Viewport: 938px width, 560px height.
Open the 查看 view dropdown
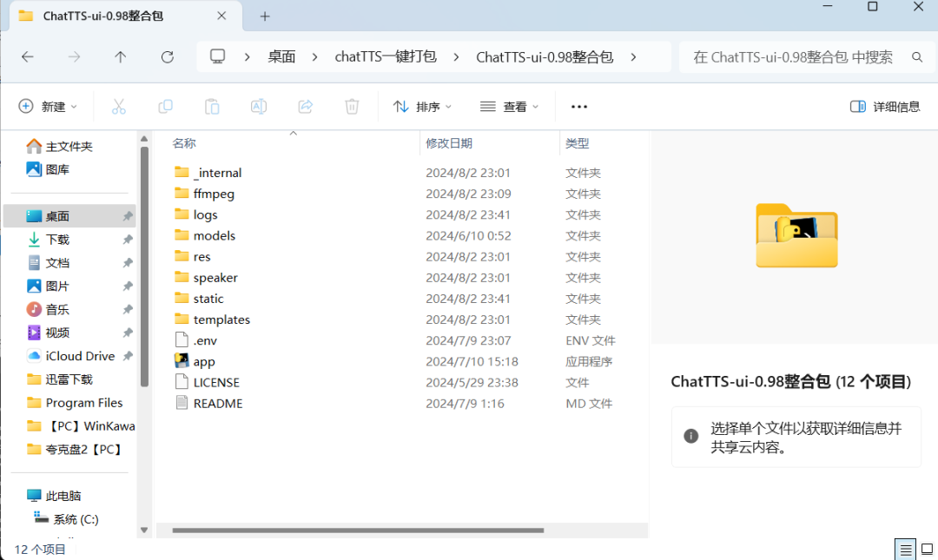click(x=509, y=107)
